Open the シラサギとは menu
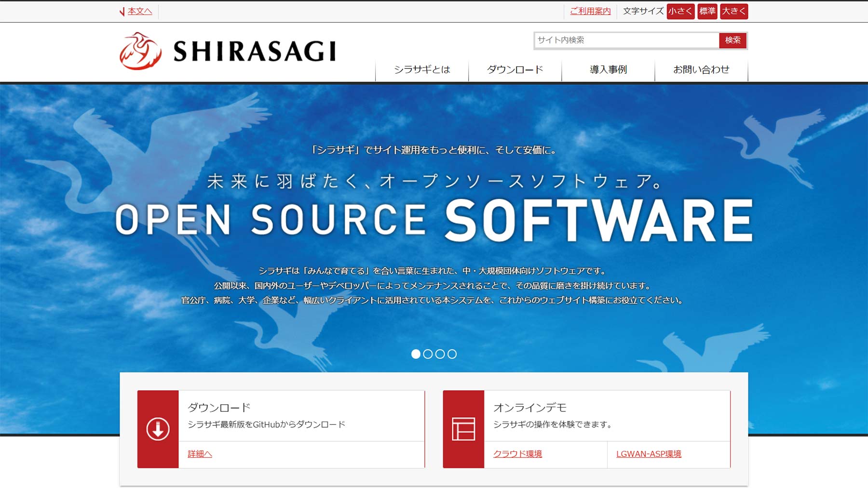This screenshot has width=868, height=488. pos(422,70)
